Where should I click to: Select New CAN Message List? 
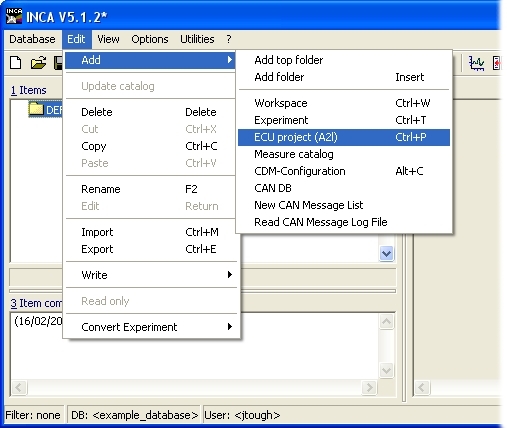pyautogui.click(x=344, y=205)
